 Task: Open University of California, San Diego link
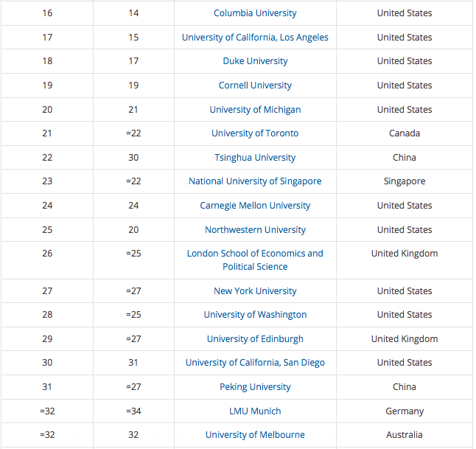tap(255, 363)
